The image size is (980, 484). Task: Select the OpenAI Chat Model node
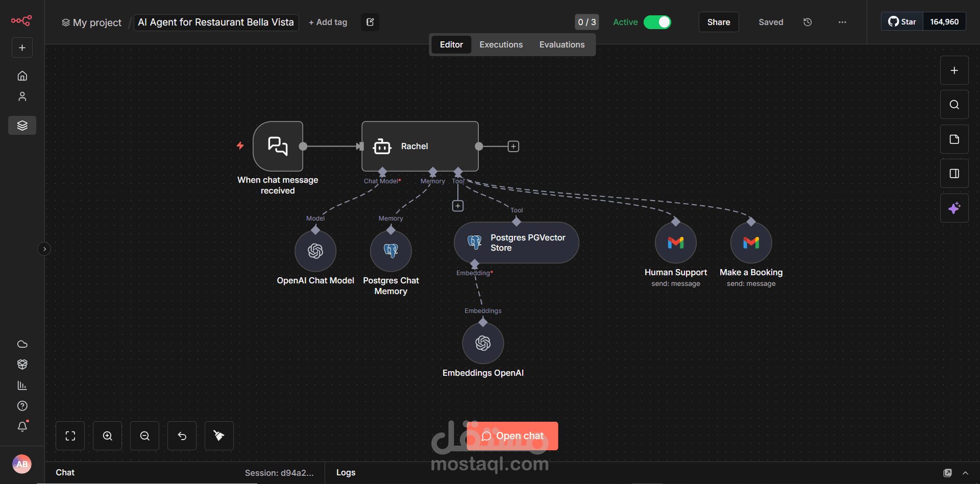tap(315, 251)
